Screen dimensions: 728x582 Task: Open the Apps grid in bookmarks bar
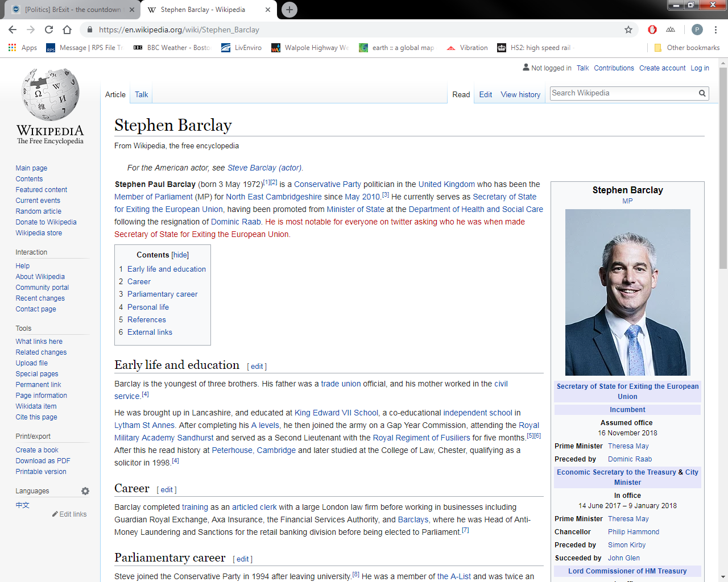pos(23,48)
